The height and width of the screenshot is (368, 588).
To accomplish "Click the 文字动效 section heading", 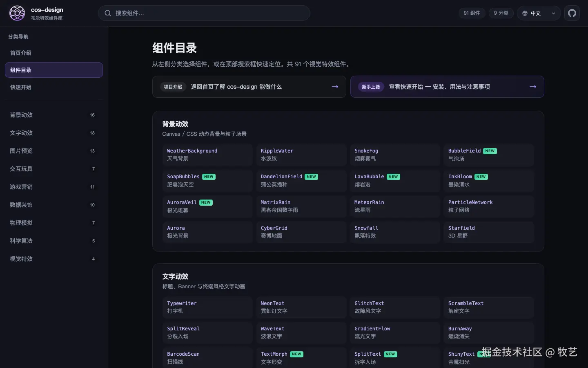I will pos(175,276).
